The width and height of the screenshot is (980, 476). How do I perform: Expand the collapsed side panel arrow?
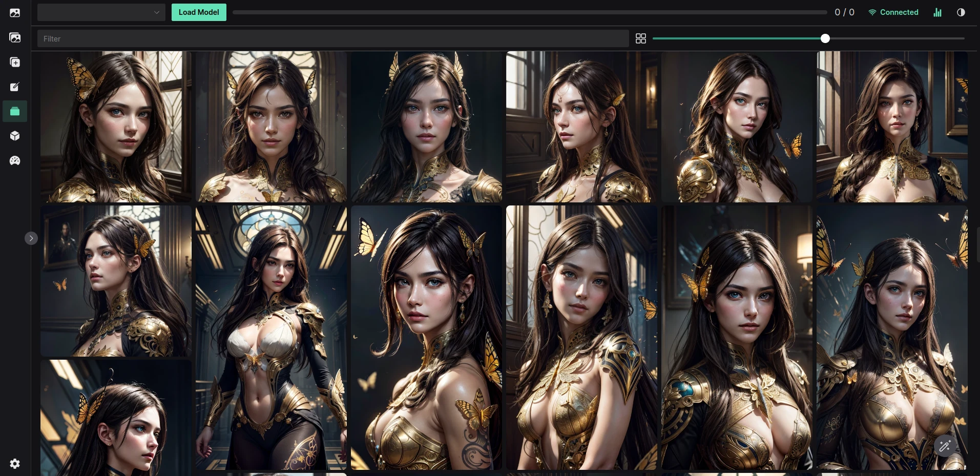point(31,238)
